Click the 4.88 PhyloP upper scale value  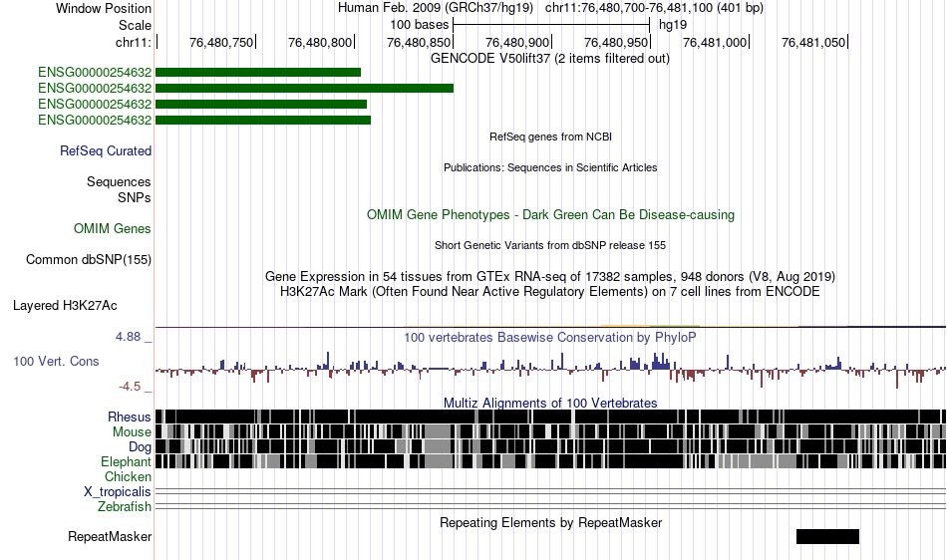[x=128, y=337]
